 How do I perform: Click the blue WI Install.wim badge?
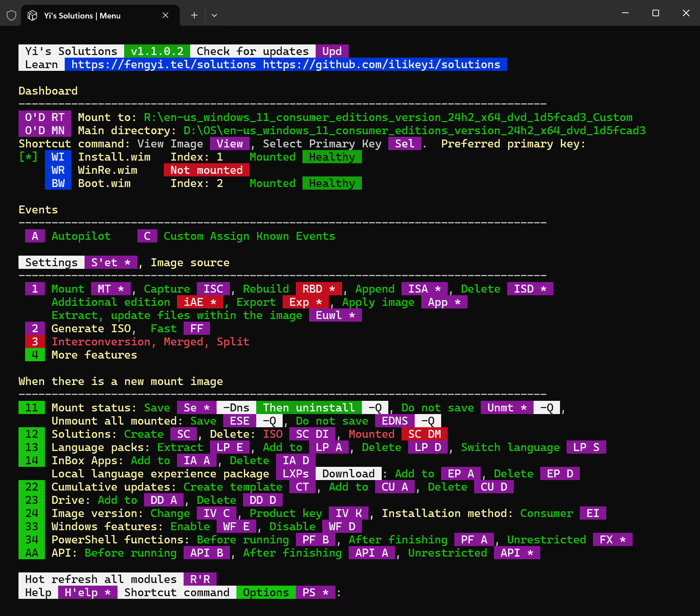pyautogui.click(x=58, y=157)
